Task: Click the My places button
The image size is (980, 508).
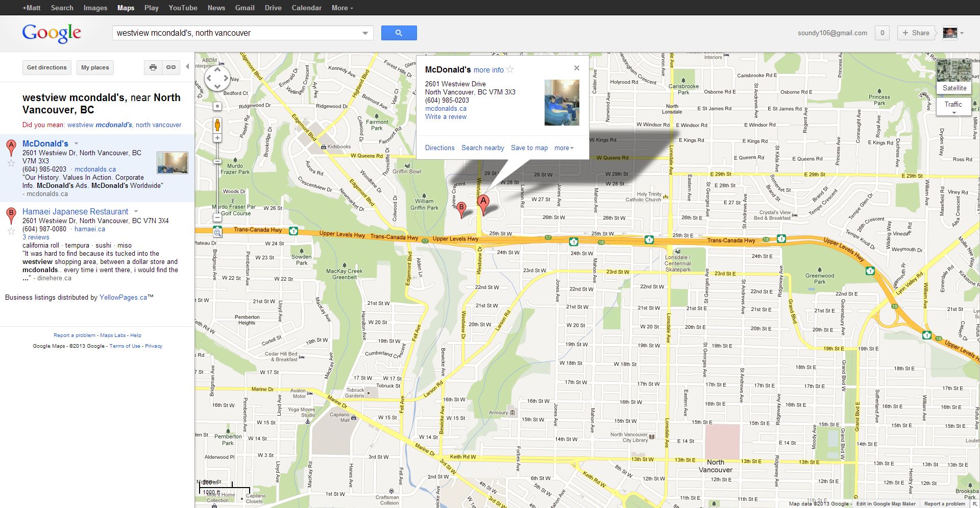Action: [x=95, y=67]
